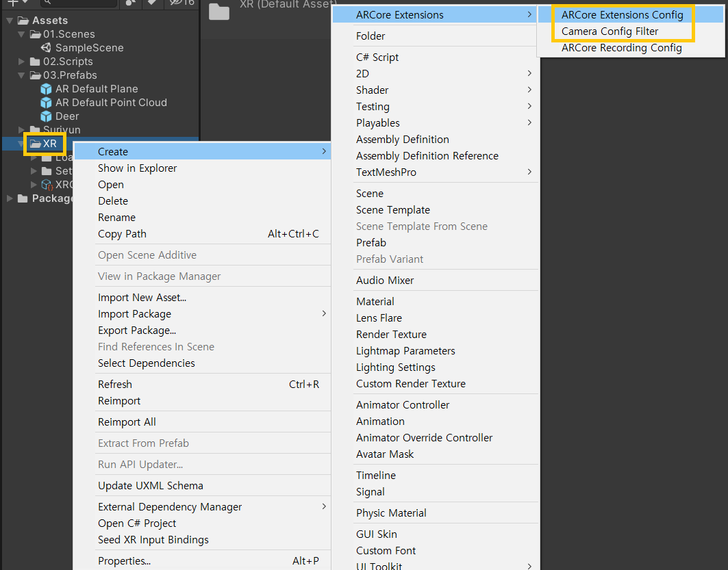This screenshot has width=728, height=570.
Task: Open the Shader submenu arrow
Action: click(x=530, y=90)
